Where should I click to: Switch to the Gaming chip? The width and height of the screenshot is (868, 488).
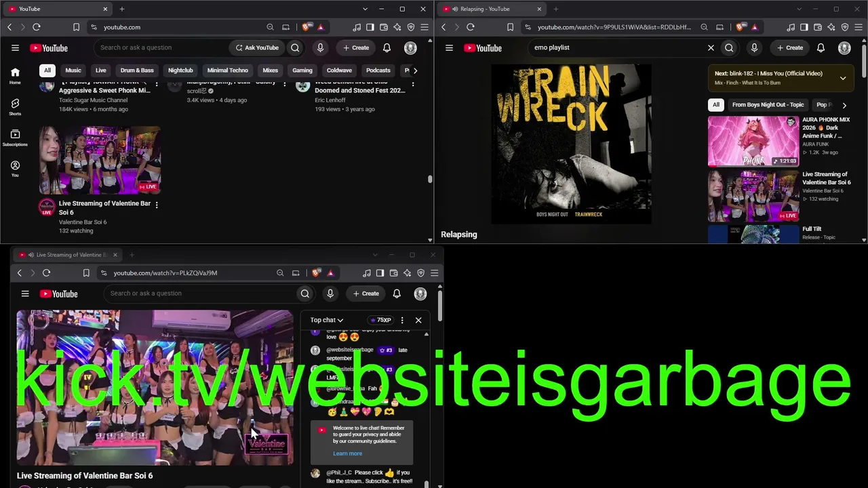[302, 70]
